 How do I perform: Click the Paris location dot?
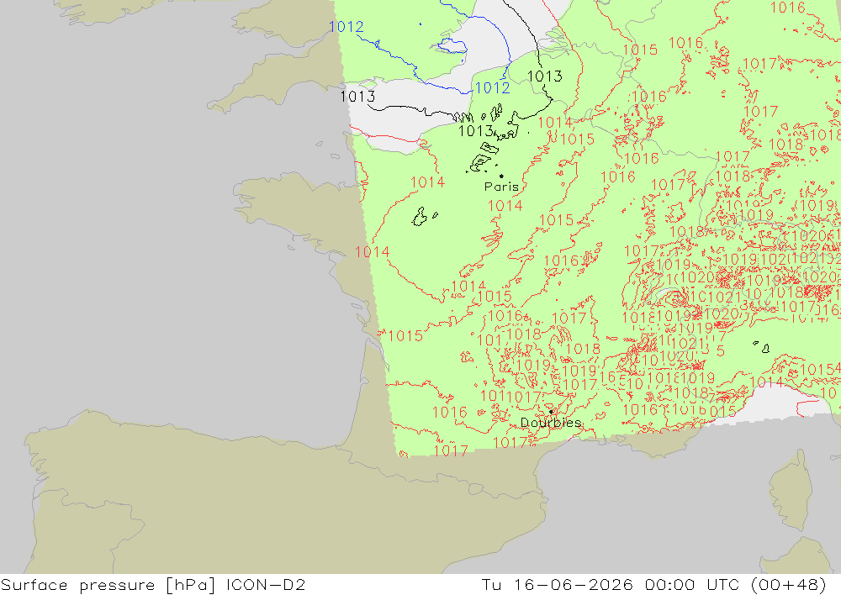pos(501,176)
